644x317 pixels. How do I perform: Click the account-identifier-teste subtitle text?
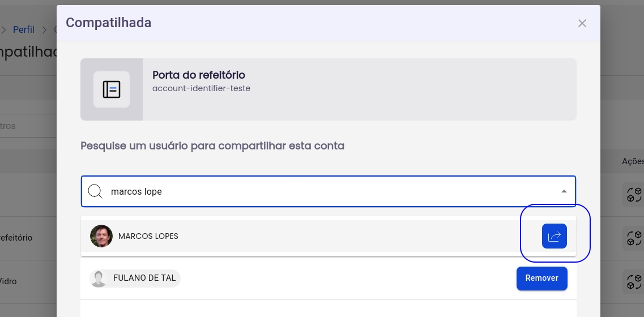coord(201,88)
